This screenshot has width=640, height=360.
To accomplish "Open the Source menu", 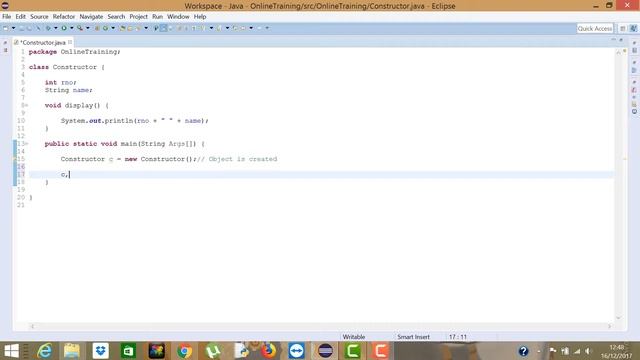I will point(39,17).
